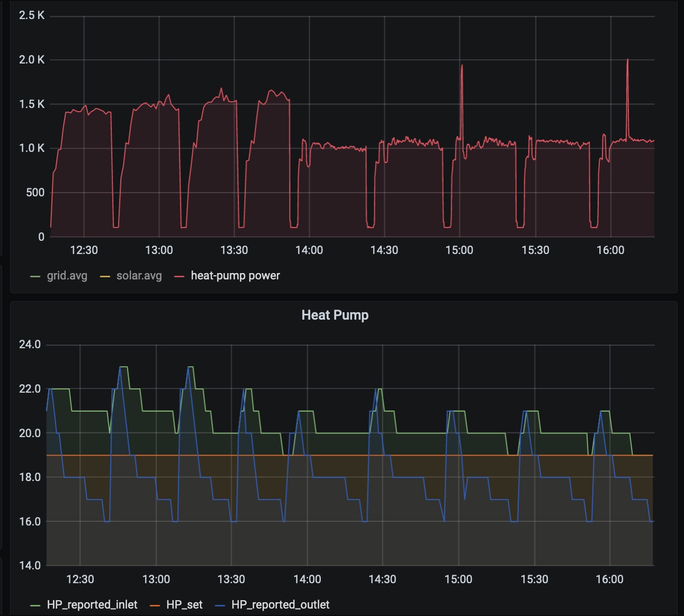Viewport: 684px width, 616px height.
Task: Change color via blue HP_reported_outlet swatch
Action: pyautogui.click(x=220, y=605)
